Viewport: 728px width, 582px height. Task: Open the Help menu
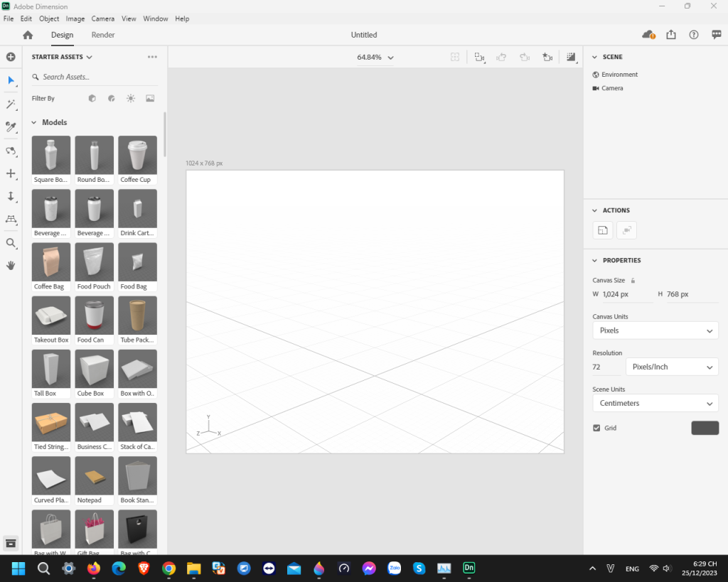click(182, 18)
